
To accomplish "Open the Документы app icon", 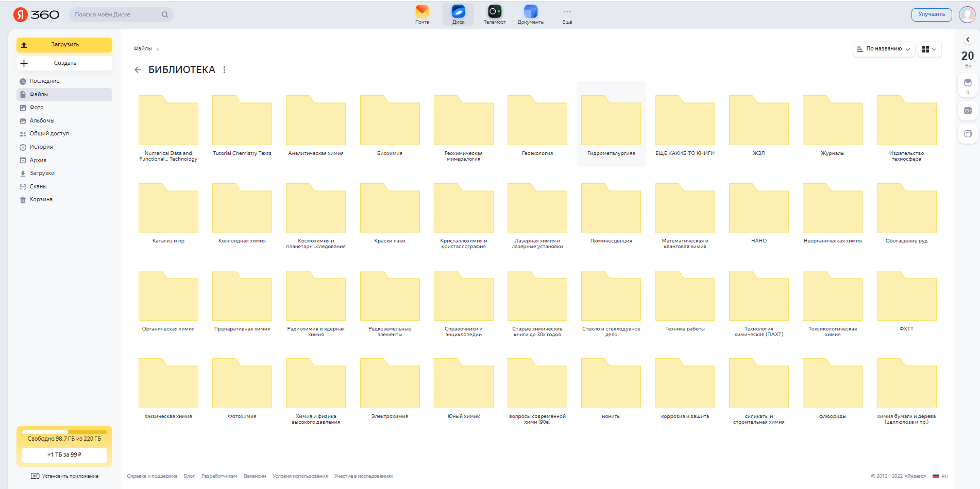I will pos(531,14).
